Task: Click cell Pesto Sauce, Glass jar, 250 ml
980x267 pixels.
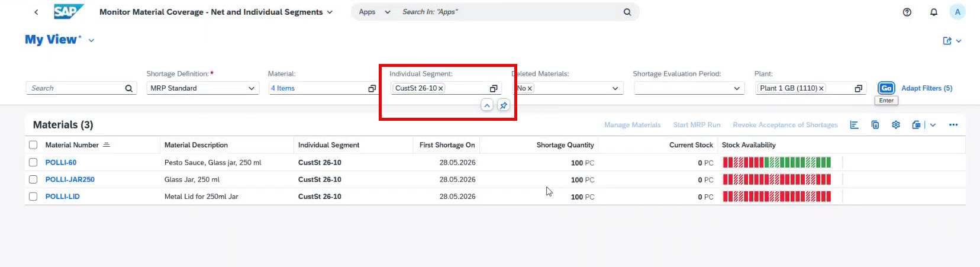Action: pyautogui.click(x=213, y=162)
